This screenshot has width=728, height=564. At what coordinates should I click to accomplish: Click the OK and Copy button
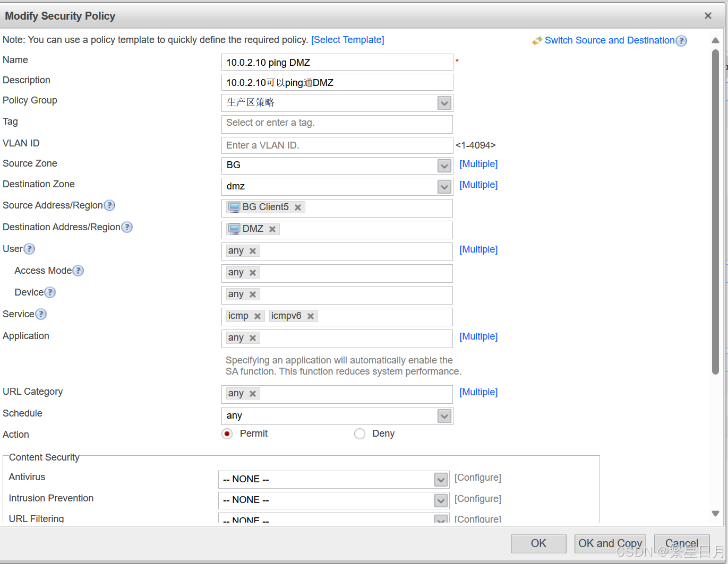610,543
